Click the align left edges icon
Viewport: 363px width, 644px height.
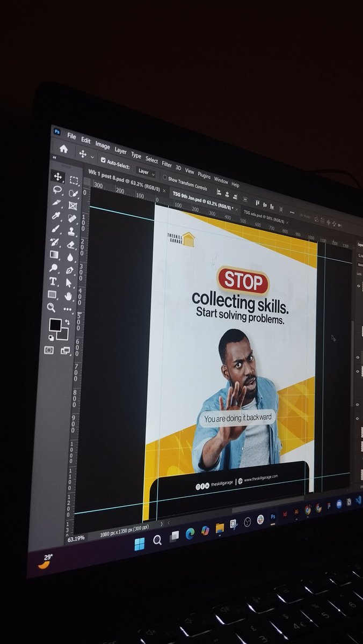(x=219, y=192)
